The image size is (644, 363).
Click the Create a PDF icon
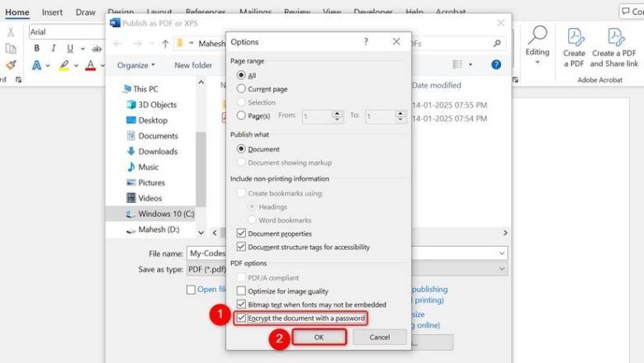(x=574, y=48)
